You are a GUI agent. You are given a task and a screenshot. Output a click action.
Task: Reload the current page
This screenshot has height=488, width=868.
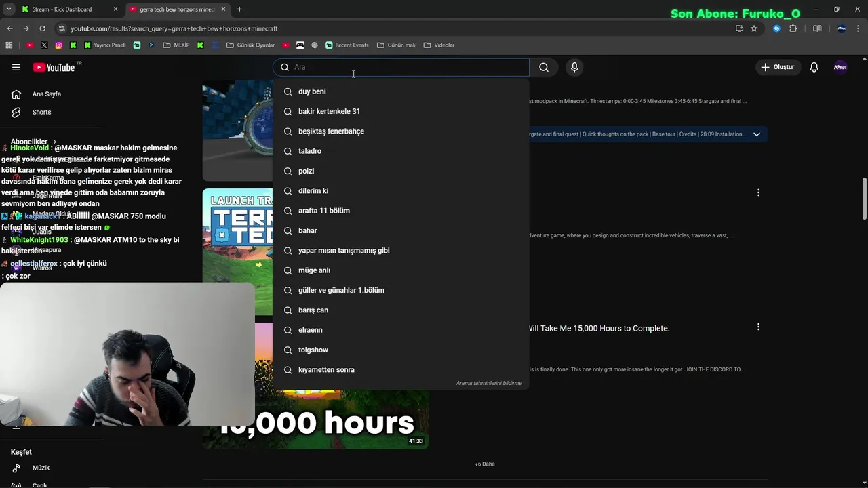click(x=42, y=28)
